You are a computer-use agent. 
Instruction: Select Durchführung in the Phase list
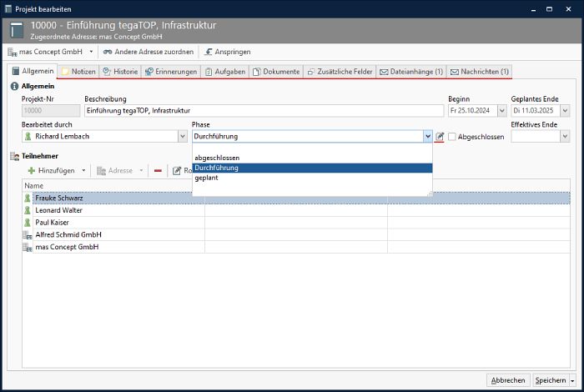[312, 168]
